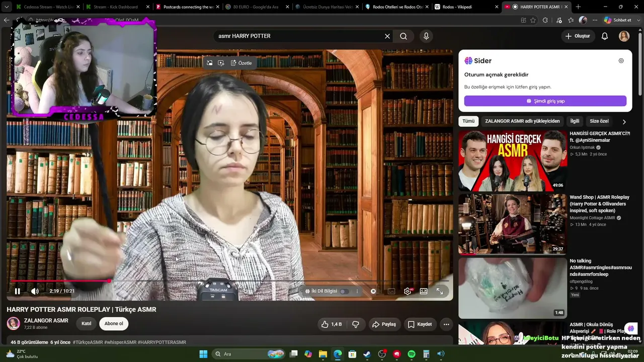The height and width of the screenshot is (362, 644).
Task: Open Wand Shop ASMR Roleplay title
Action: pos(600,204)
